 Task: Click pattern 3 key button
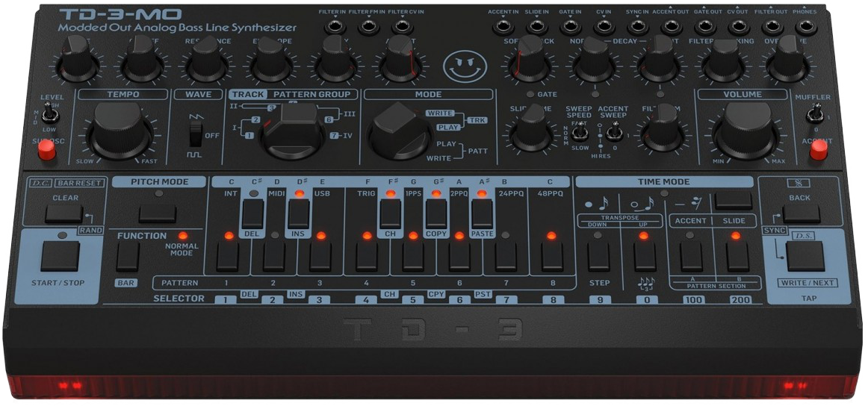pyautogui.click(x=320, y=257)
